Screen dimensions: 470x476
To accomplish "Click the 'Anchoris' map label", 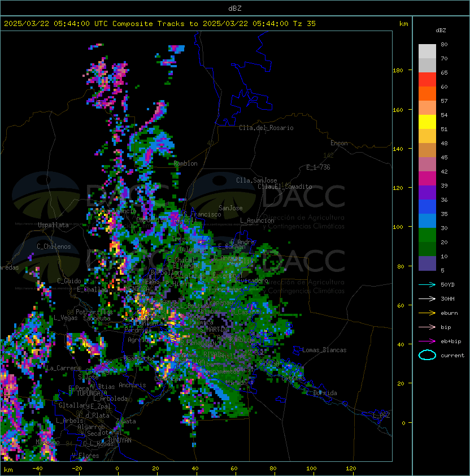I will [x=132, y=385].
